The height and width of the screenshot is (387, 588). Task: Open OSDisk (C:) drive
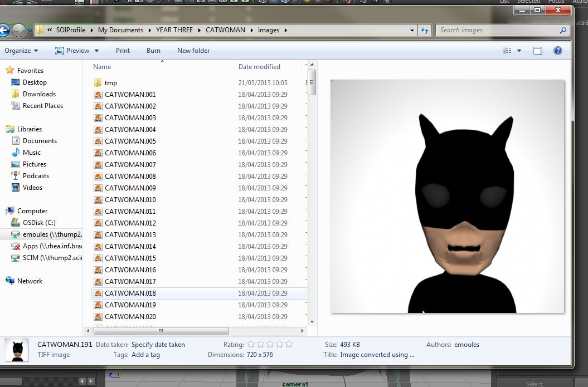39,223
